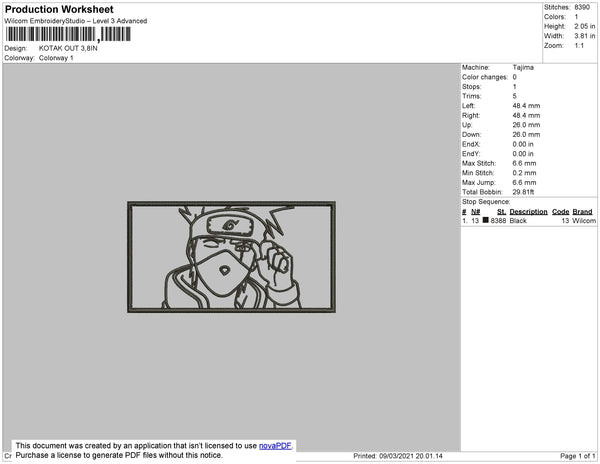
Task: Click the Height value 2.05 in
Action: tap(584, 26)
